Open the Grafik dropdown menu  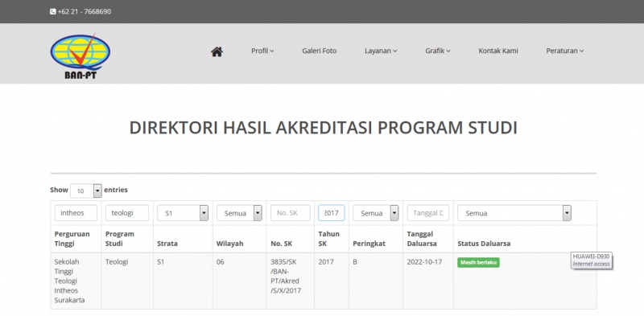pos(438,51)
